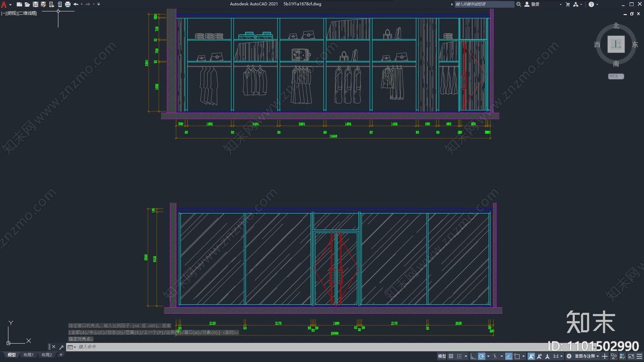Toggle ortho mode
Viewport: 644px width, 362px height.
[473, 356]
